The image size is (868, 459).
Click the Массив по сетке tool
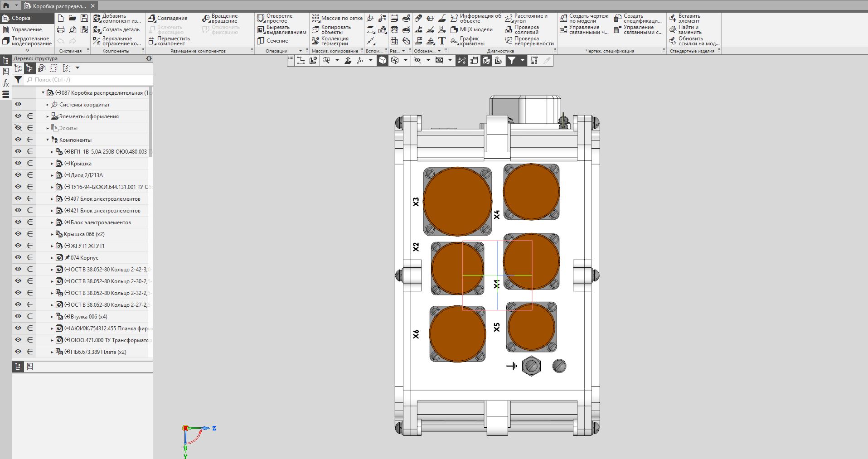[337, 18]
